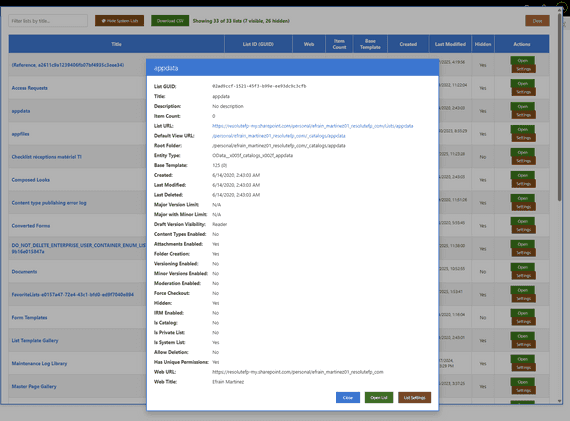Click Open button in Documents row
This screenshot has height=421, width=570.
pos(522,267)
